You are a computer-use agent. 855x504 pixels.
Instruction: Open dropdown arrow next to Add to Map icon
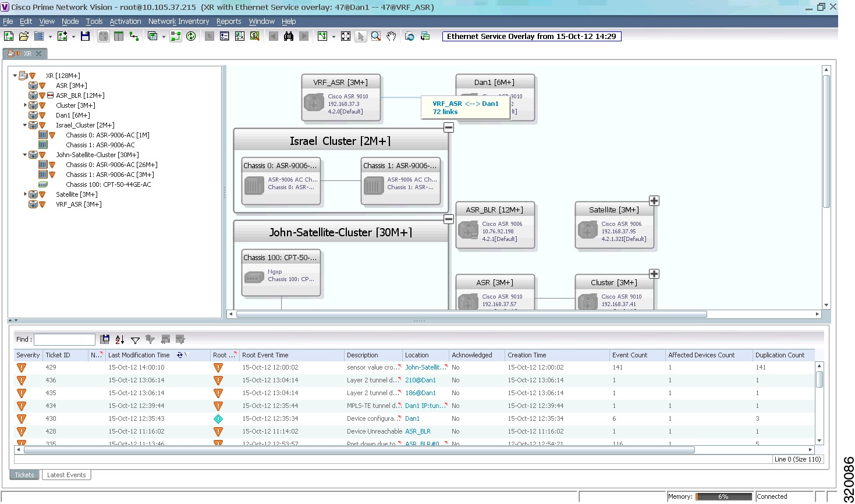(73, 37)
